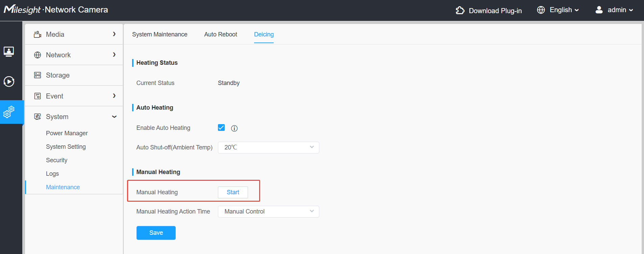Switch to the Auto Reboot tab
644x254 pixels.
click(221, 34)
